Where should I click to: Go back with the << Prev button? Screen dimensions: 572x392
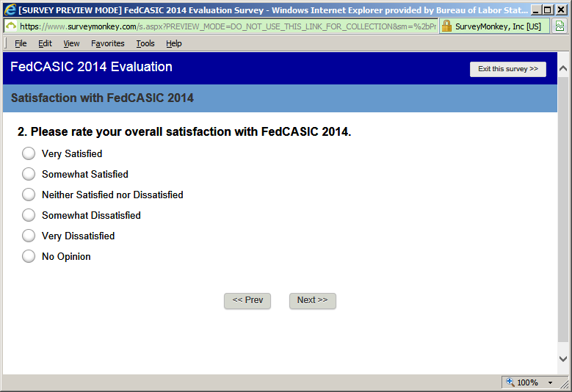pos(247,300)
